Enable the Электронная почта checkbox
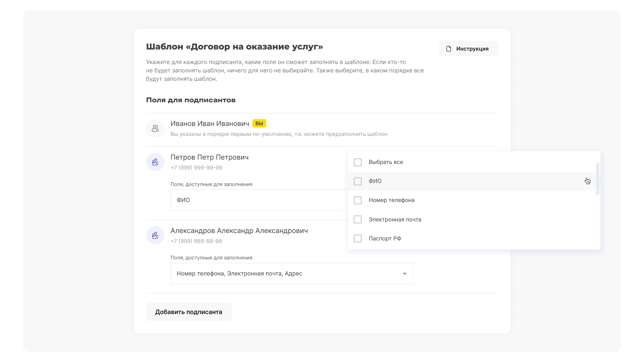 [358, 219]
